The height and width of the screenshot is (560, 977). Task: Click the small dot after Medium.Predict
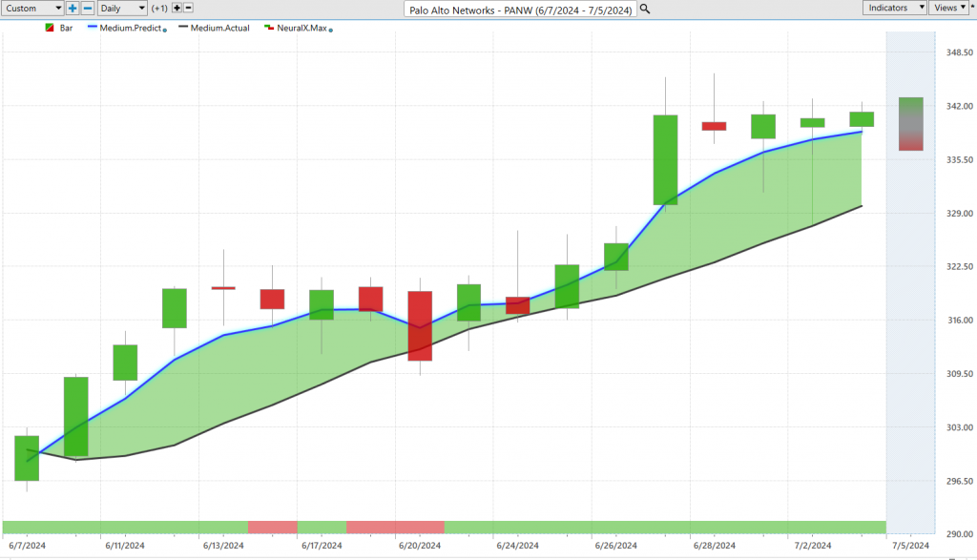[x=164, y=30]
